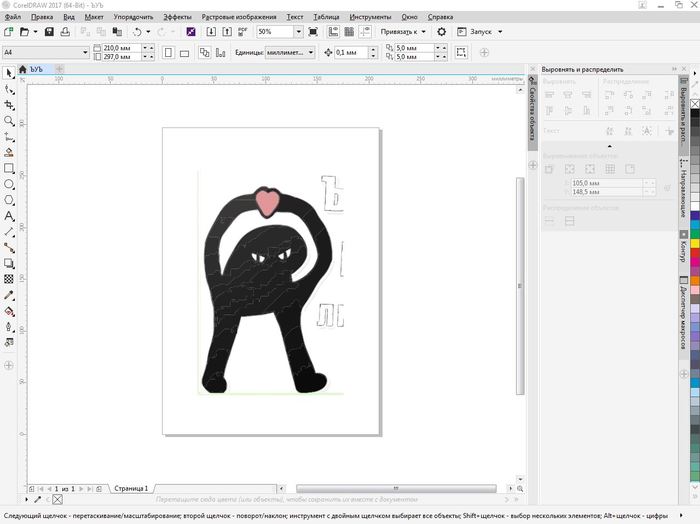The height and width of the screenshot is (524, 700).
Task: Select the Polygon tool
Action: 9,200
